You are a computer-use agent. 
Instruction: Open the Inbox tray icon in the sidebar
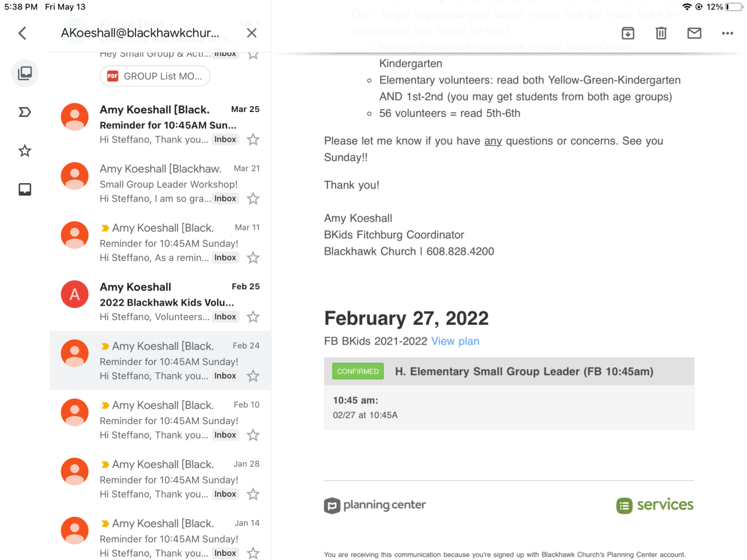tap(25, 190)
